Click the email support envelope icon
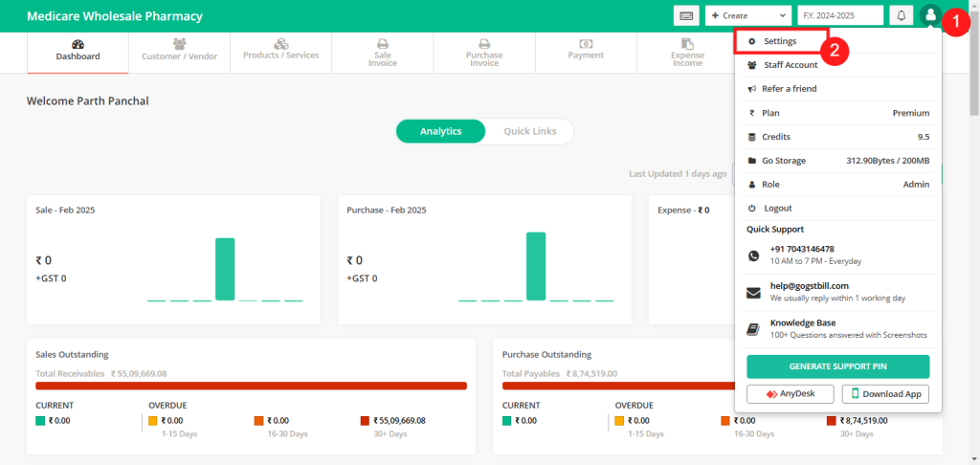 click(754, 292)
